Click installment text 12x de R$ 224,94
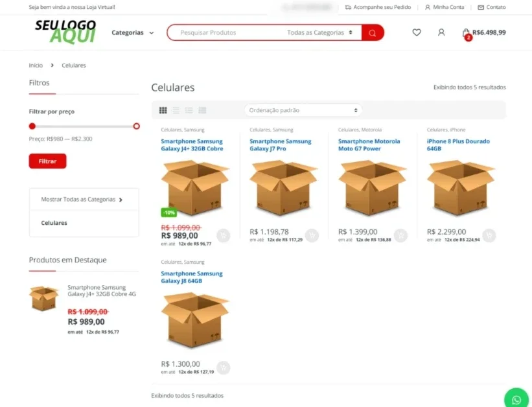The height and width of the screenshot is (407, 532). [x=462, y=240]
